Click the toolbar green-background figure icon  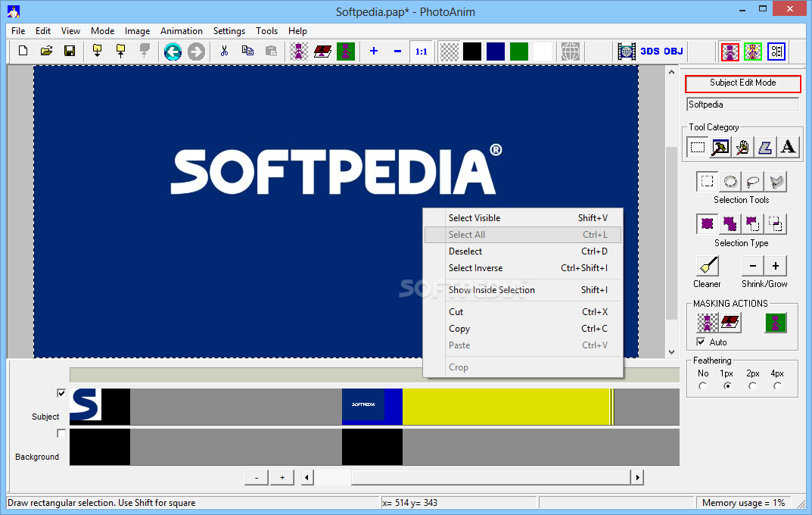(346, 51)
